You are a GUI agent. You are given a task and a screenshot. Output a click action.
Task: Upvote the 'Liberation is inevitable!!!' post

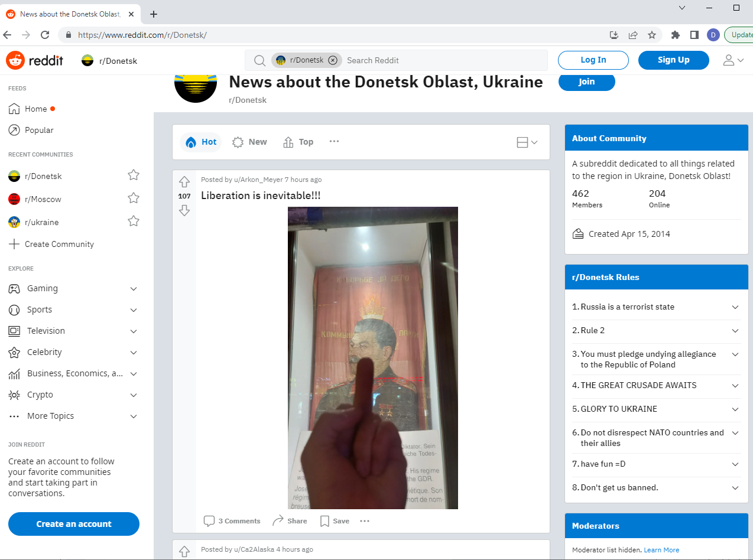pos(184,182)
